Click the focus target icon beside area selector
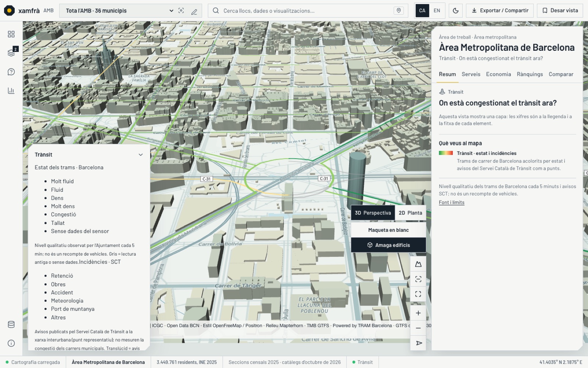This screenshot has width=588, height=368. (x=181, y=11)
